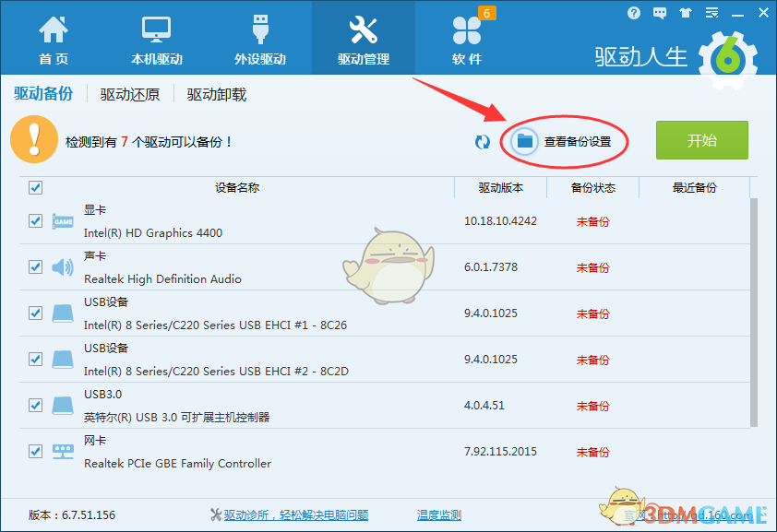Click 未备份 status for 显卡 row

592,221
